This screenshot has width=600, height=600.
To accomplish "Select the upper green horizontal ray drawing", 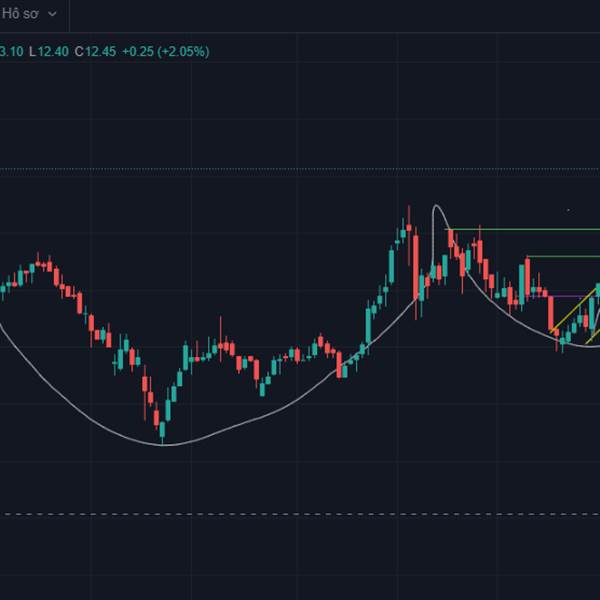I will tap(524, 230).
